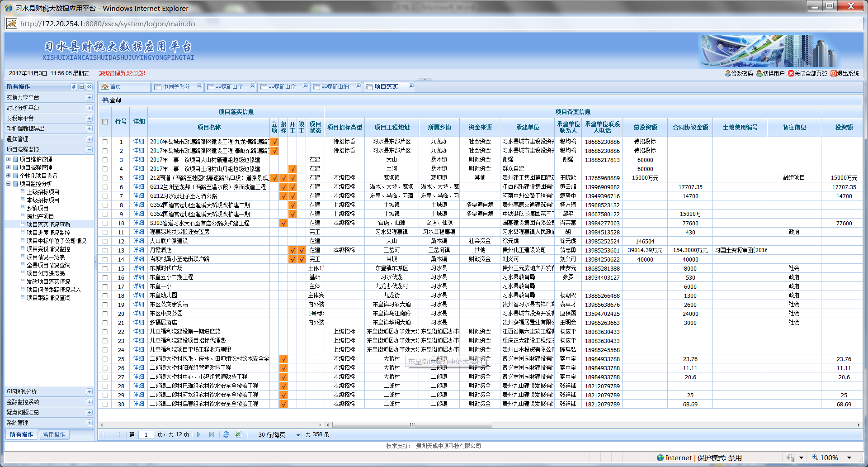Click the 退出系统 logout link
Viewport: 868px width, 467px height.
844,73
